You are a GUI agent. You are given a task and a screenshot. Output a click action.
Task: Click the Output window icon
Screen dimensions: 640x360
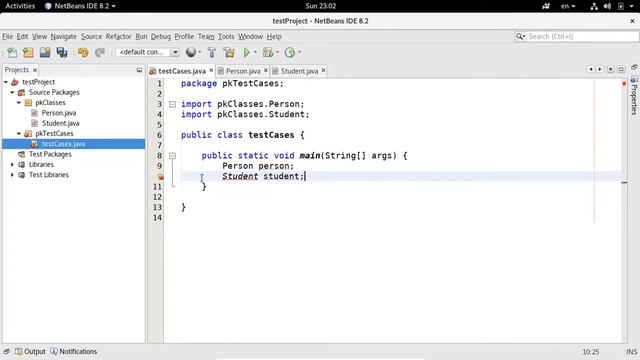19,351
